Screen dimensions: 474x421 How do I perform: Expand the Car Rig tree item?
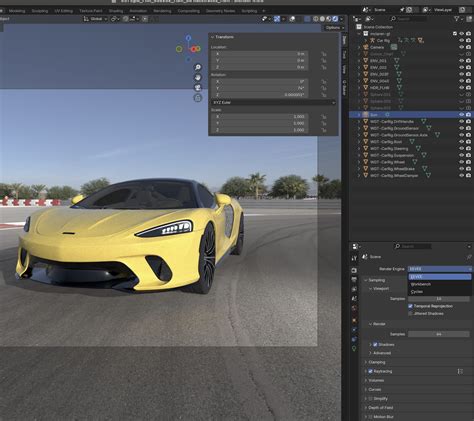click(365, 41)
